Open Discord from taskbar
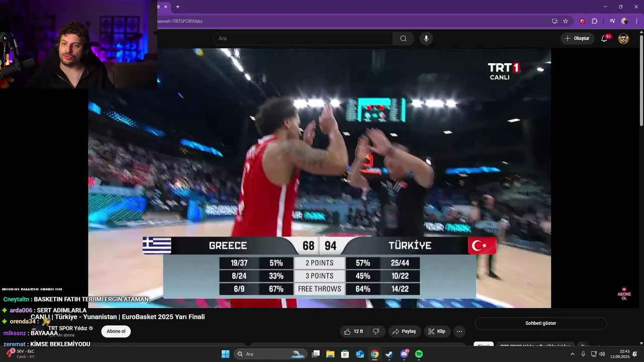Image resolution: width=644 pixels, height=362 pixels. click(x=404, y=354)
